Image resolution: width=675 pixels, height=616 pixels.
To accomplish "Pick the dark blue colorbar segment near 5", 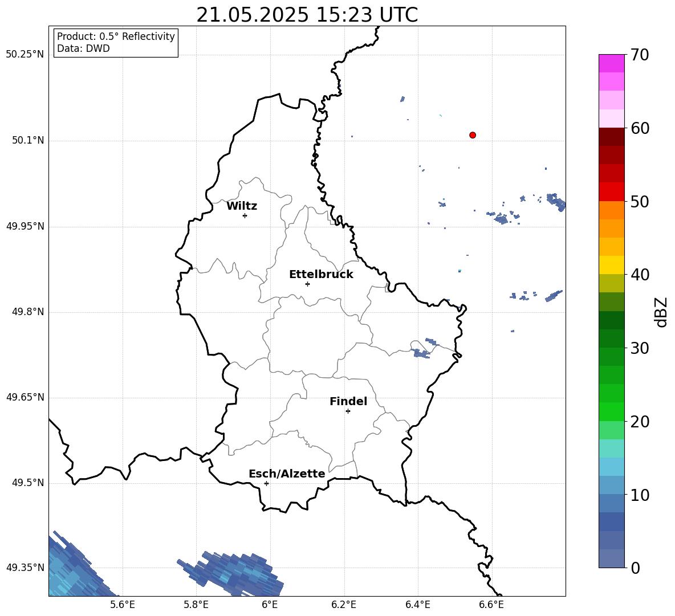I will coord(611,522).
